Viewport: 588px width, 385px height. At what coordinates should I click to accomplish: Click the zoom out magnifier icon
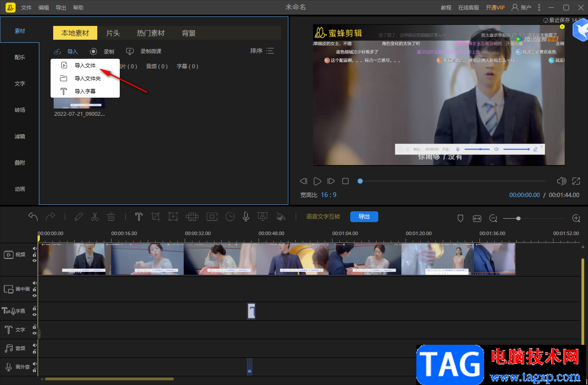pos(493,219)
